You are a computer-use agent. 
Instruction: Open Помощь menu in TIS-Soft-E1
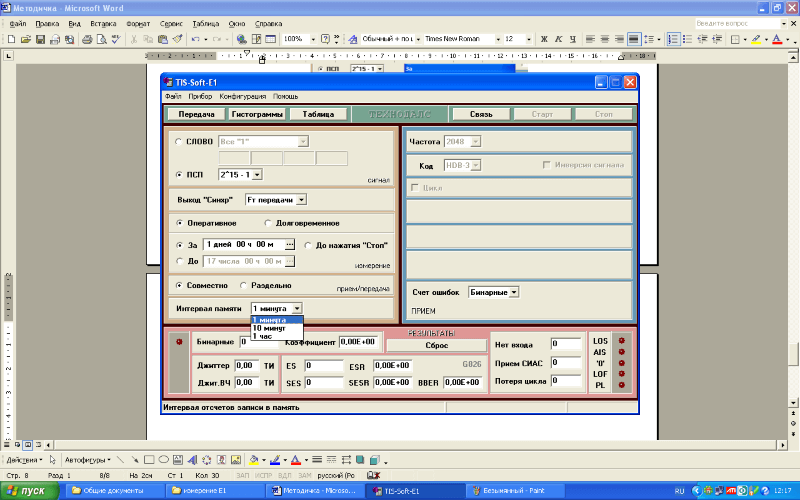[285, 96]
